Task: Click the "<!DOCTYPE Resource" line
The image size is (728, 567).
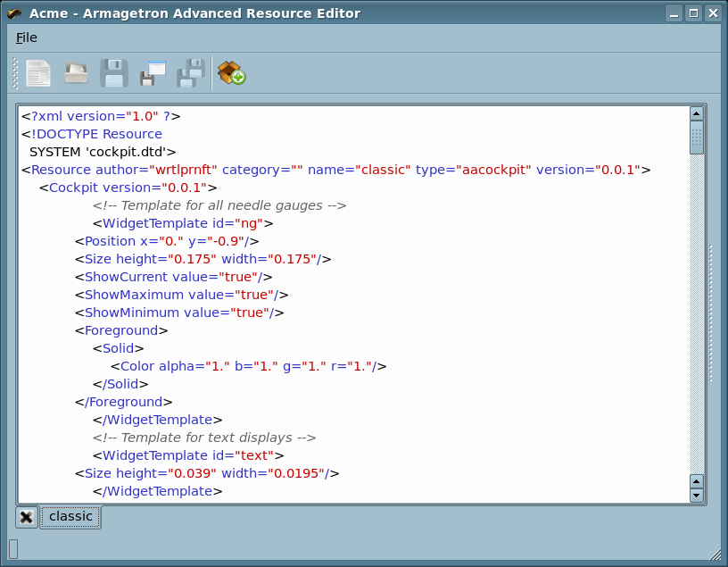Action: pyautogui.click(x=92, y=134)
